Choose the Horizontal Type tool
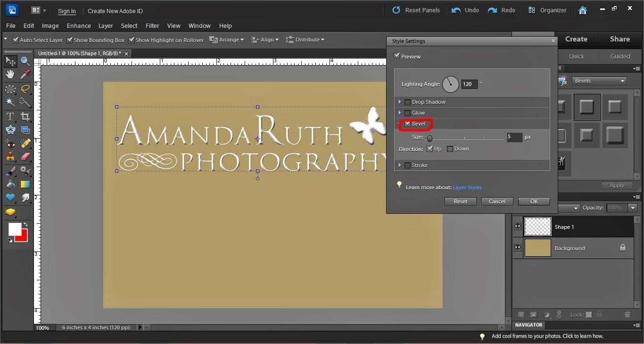 [x=10, y=116]
